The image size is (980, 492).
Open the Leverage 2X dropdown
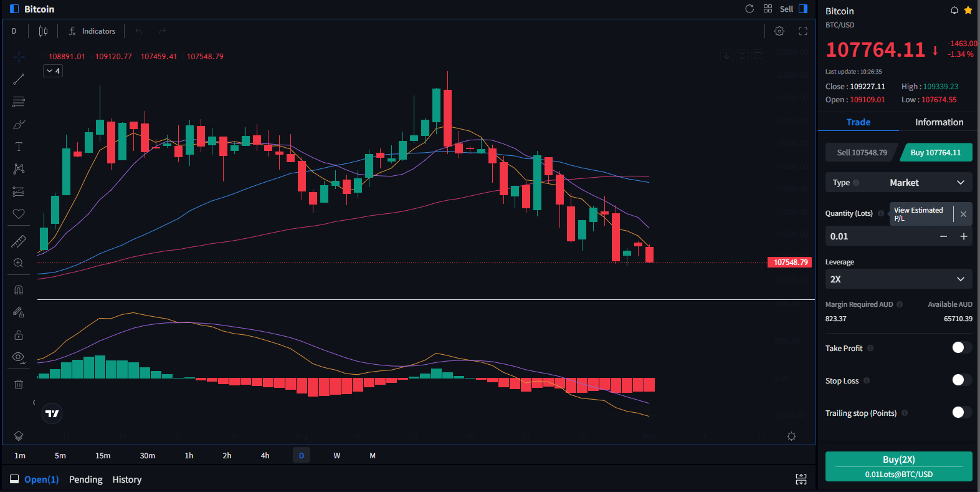pos(898,279)
